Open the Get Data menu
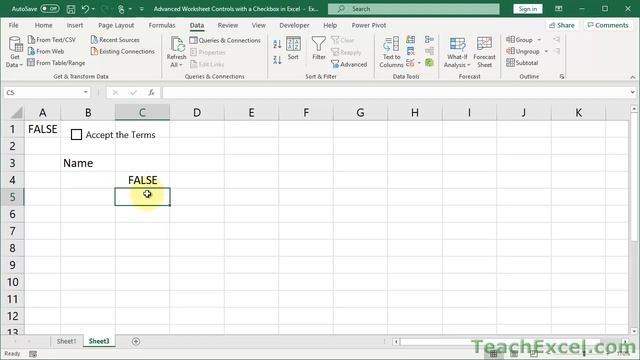This screenshot has height=360, width=640. coord(14,52)
